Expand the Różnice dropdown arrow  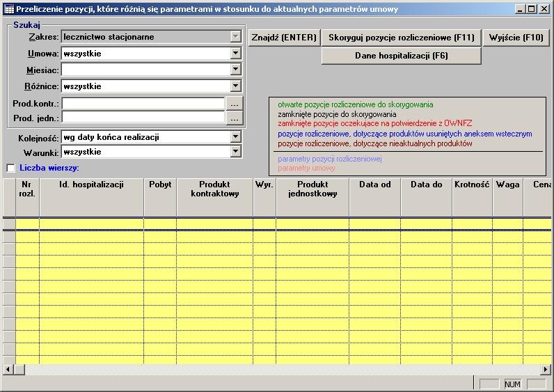tap(236, 86)
